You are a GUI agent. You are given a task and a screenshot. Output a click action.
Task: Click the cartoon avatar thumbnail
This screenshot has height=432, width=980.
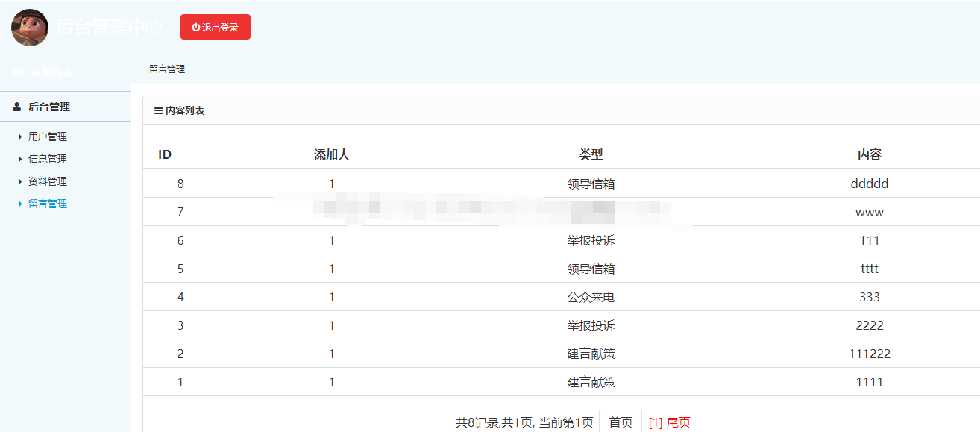(30, 28)
